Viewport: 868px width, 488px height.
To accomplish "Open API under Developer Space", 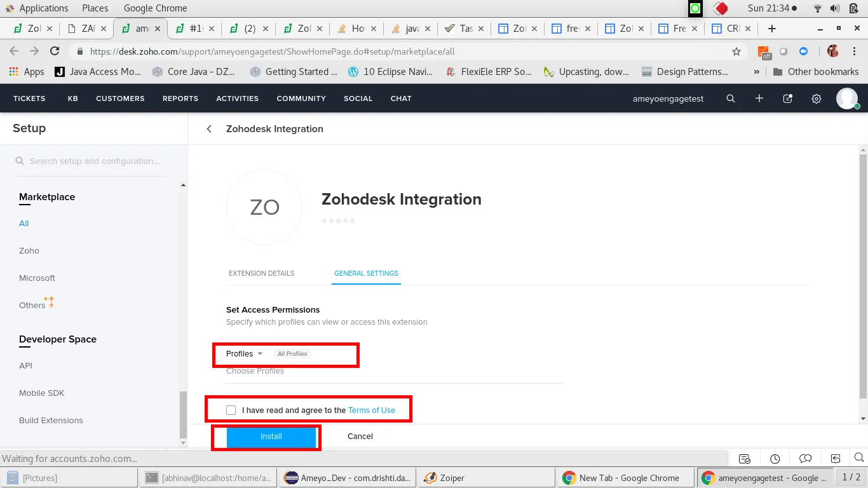I will click(x=25, y=366).
